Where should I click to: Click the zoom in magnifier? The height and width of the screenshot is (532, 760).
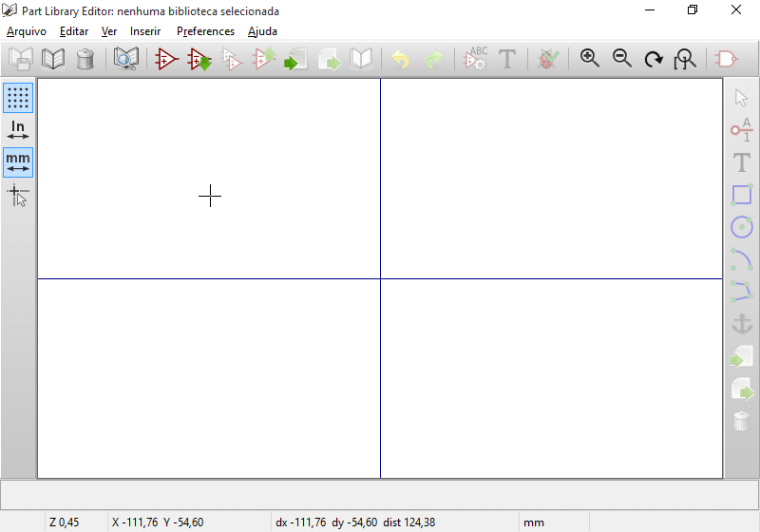(590, 59)
